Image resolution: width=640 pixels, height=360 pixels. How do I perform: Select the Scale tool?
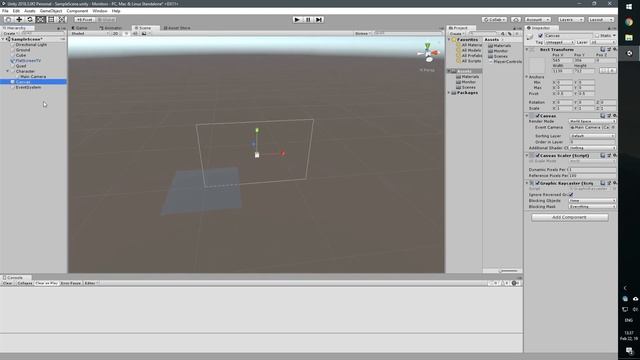(40, 20)
